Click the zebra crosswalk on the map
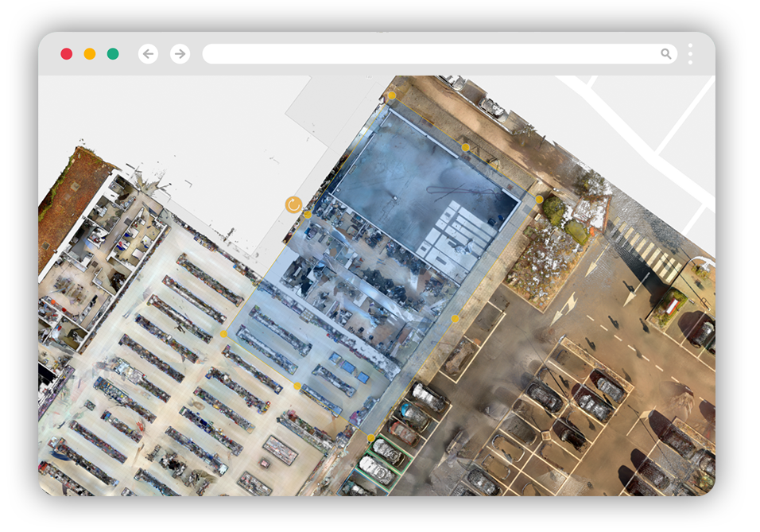The image size is (760, 532). click(x=644, y=248)
